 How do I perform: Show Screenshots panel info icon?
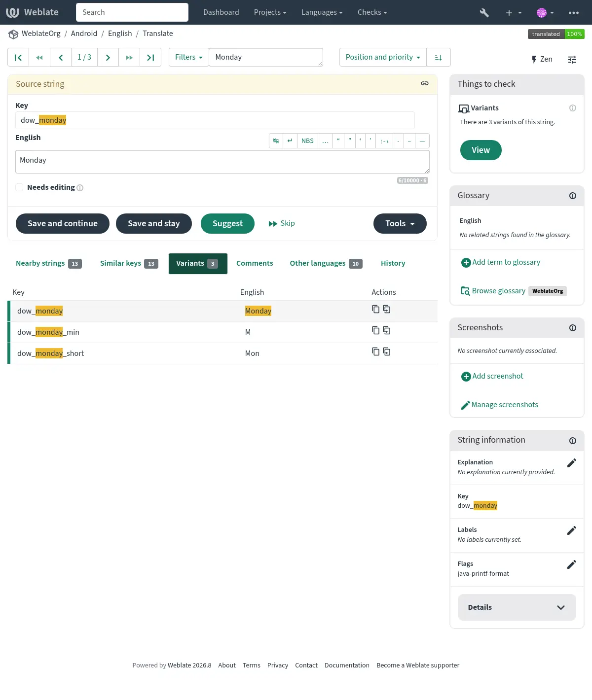[573, 328]
